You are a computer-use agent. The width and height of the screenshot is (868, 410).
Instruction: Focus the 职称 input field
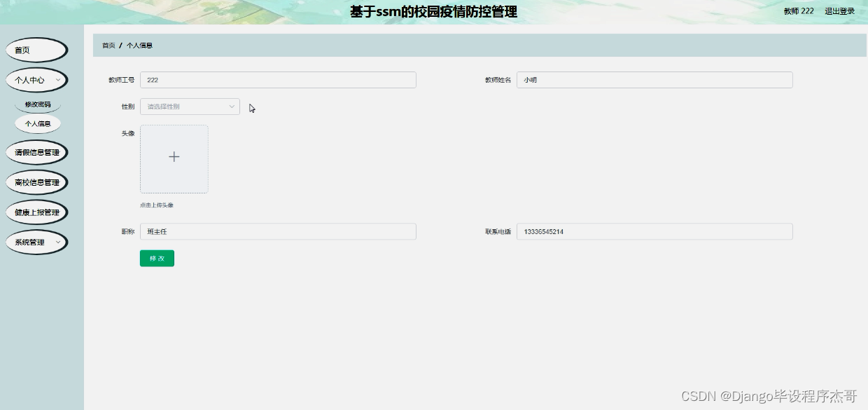(x=278, y=231)
